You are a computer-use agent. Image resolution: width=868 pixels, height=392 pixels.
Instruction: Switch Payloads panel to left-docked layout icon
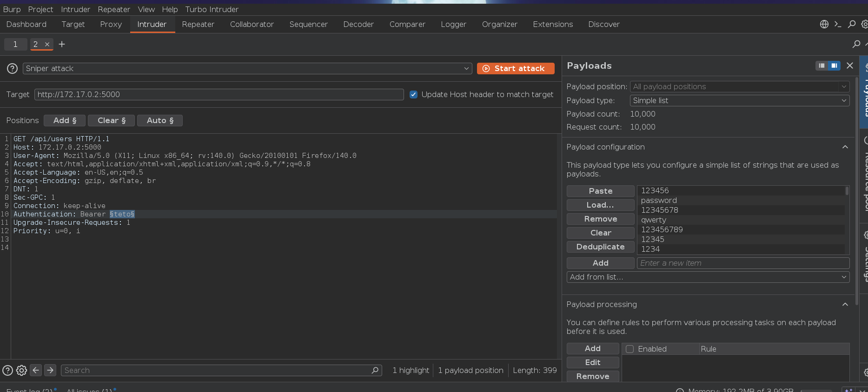[822, 65]
